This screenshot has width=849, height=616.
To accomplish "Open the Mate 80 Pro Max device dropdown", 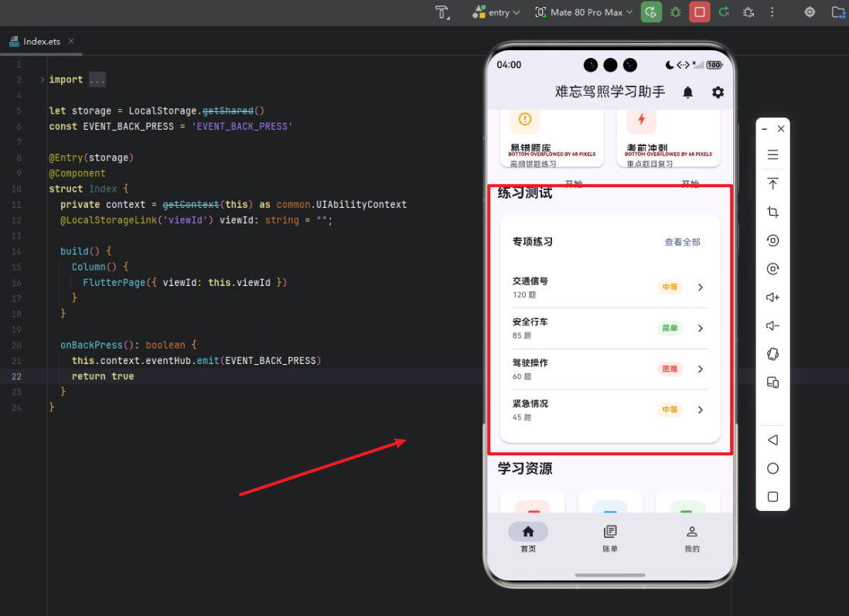I will [584, 12].
